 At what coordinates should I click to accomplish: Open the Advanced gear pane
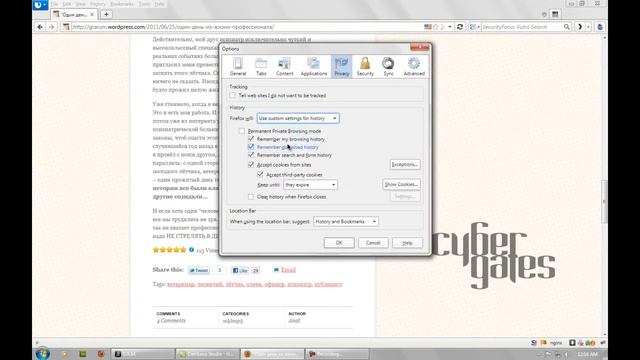pyautogui.click(x=414, y=67)
